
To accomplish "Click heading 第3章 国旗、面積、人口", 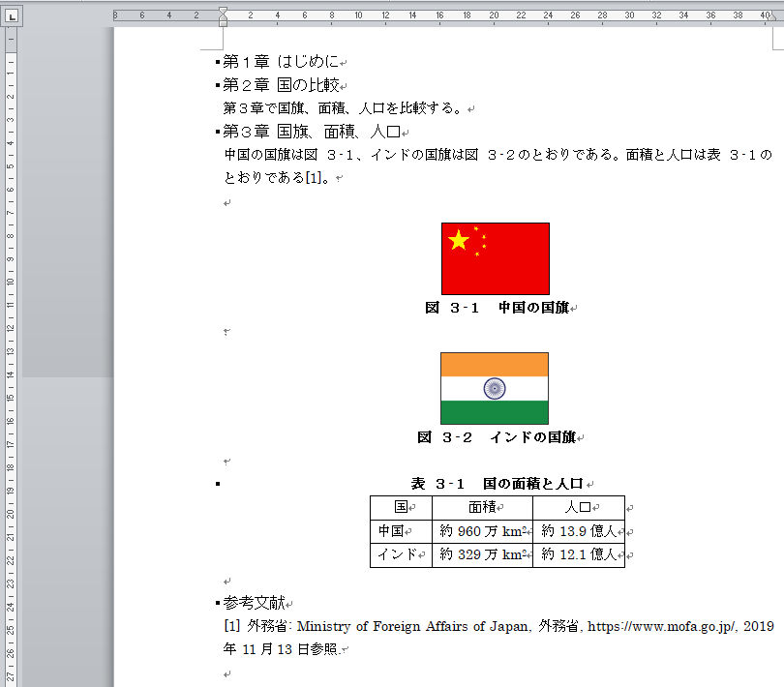I will tap(312, 132).
